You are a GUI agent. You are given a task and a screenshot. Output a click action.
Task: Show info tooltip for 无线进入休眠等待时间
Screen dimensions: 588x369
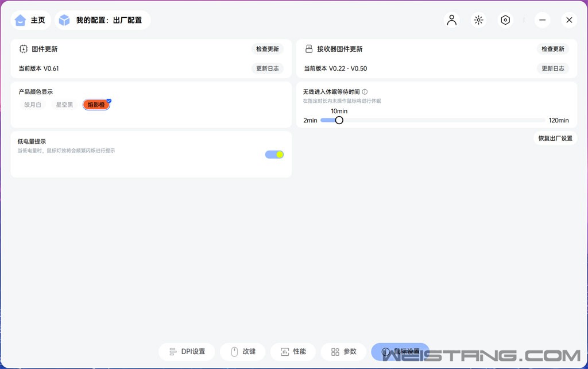pos(365,91)
